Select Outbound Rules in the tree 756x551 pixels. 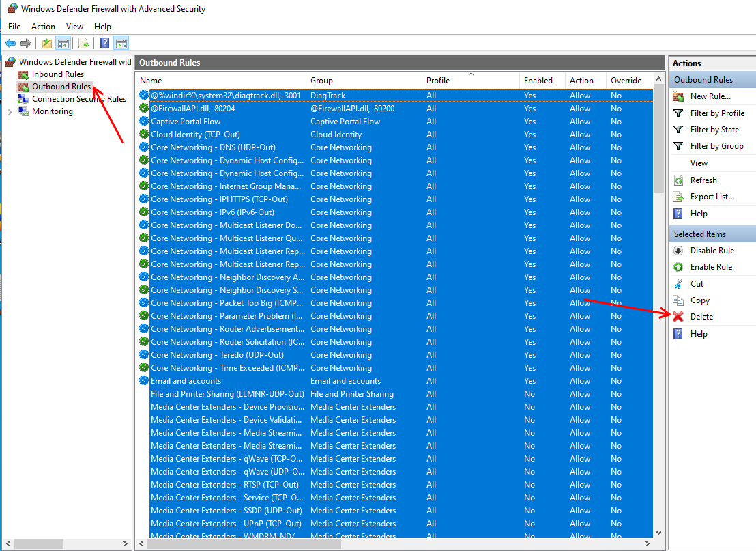coord(61,86)
